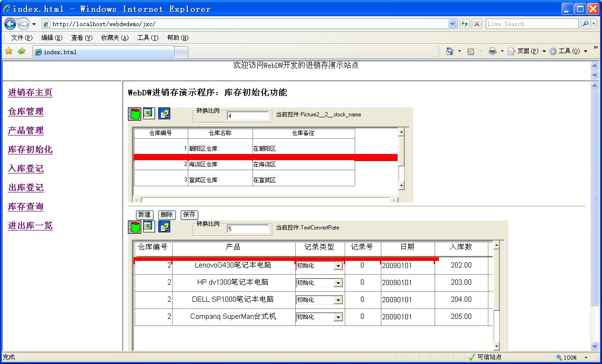Click the green bucket icon above the warehouse table

point(135,114)
